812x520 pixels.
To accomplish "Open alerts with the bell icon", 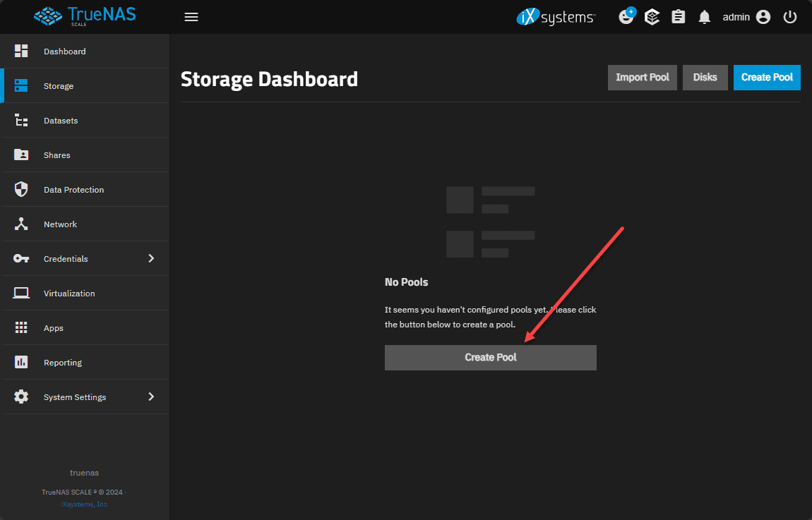I will coord(704,16).
